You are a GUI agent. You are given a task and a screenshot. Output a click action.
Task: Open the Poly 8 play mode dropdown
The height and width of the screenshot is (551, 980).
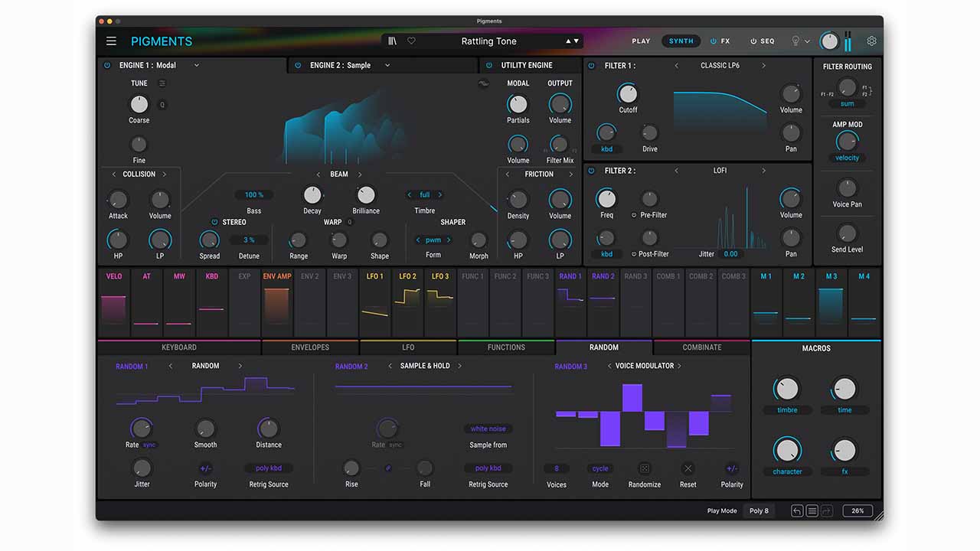pyautogui.click(x=759, y=510)
